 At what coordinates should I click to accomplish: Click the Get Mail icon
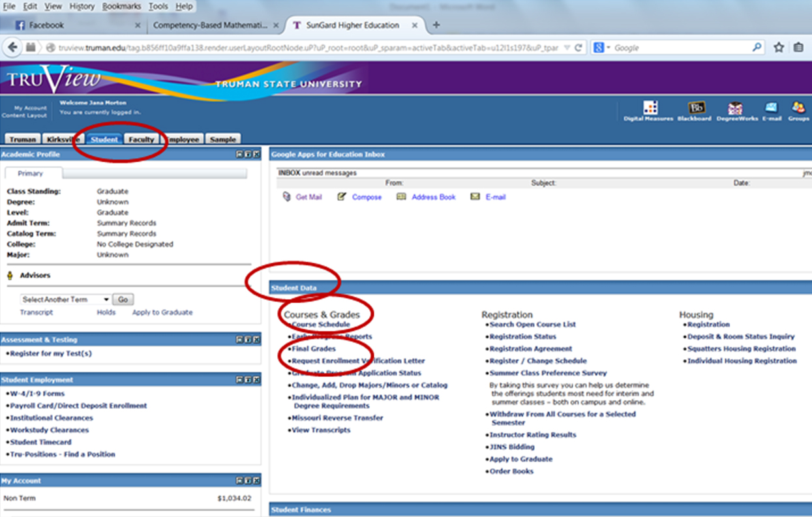(x=287, y=197)
